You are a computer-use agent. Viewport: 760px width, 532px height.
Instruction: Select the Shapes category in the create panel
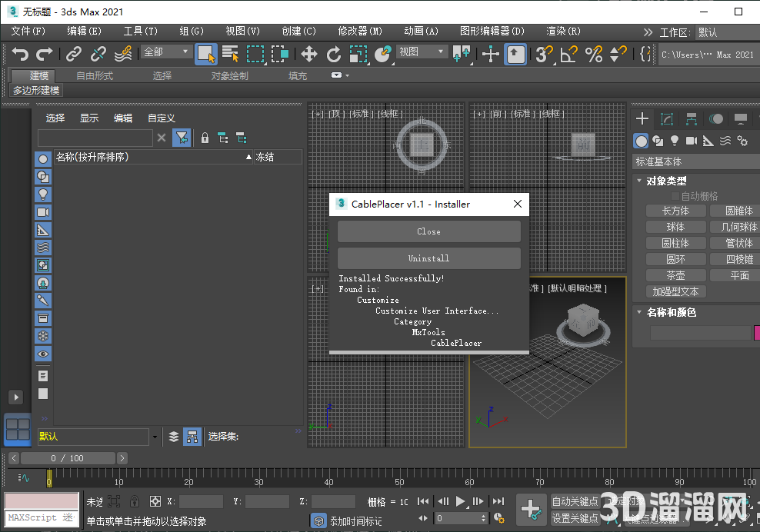658,141
